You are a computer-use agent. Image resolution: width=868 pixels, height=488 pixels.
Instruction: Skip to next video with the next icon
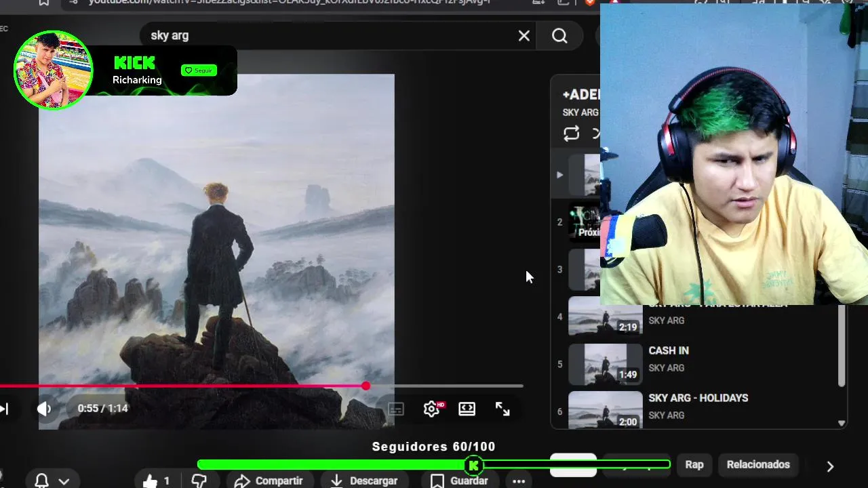[x=4, y=409]
